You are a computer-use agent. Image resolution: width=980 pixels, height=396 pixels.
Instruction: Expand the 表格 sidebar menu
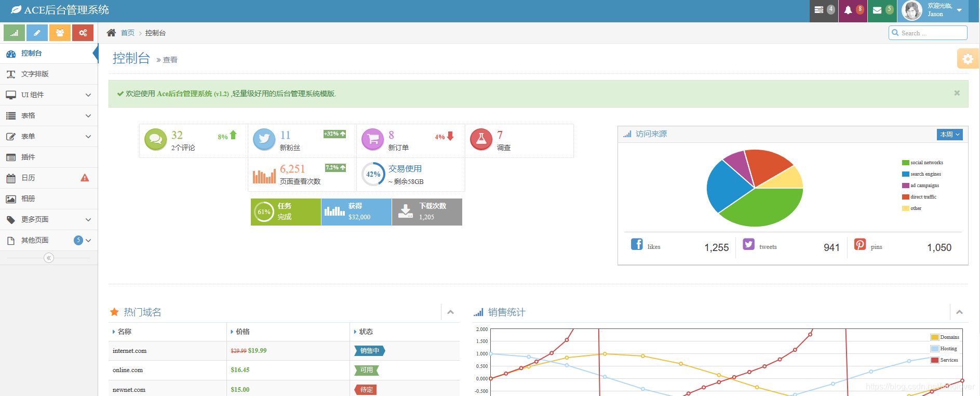point(49,116)
